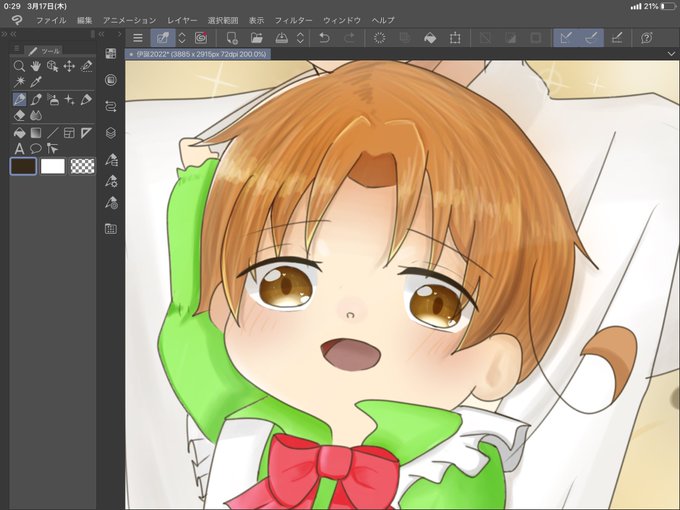This screenshot has height=510, width=680.
Task: Open a file with the folder icon
Action: pos(257,38)
